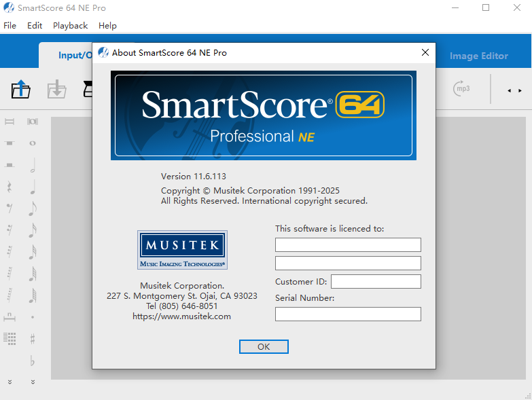Viewport: 532px width, 400px height.
Task: Open the Edit menu
Action: tap(35, 26)
